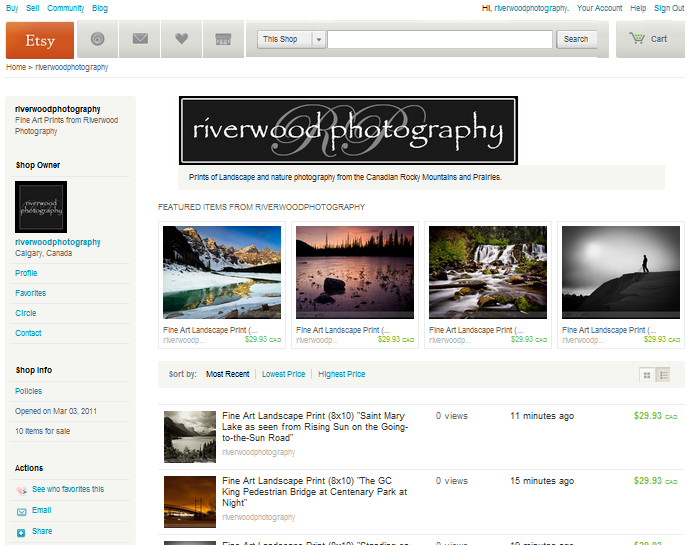Open featured snowy mountain lake print thumbnail
Image resolution: width=687 pixels, height=545 pixels.
222,272
